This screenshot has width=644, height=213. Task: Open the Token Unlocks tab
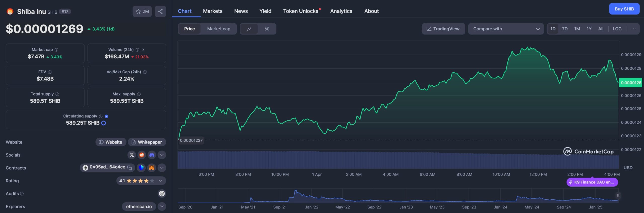click(x=301, y=11)
